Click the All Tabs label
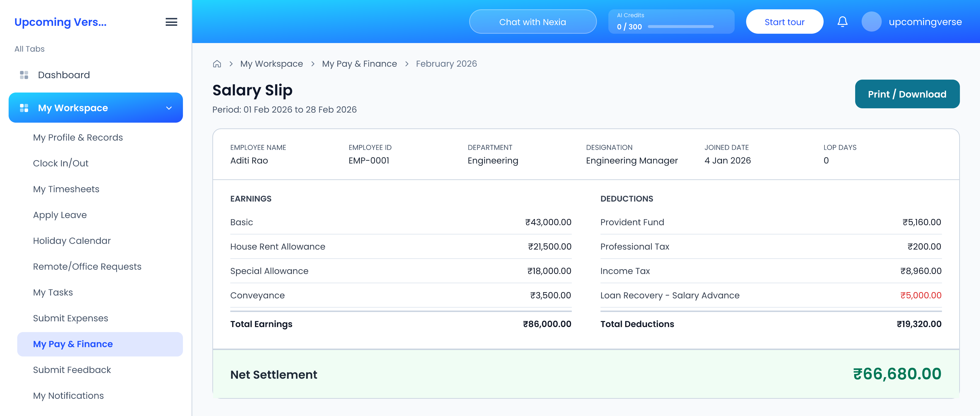This screenshot has width=980, height=416. [29, 49]
